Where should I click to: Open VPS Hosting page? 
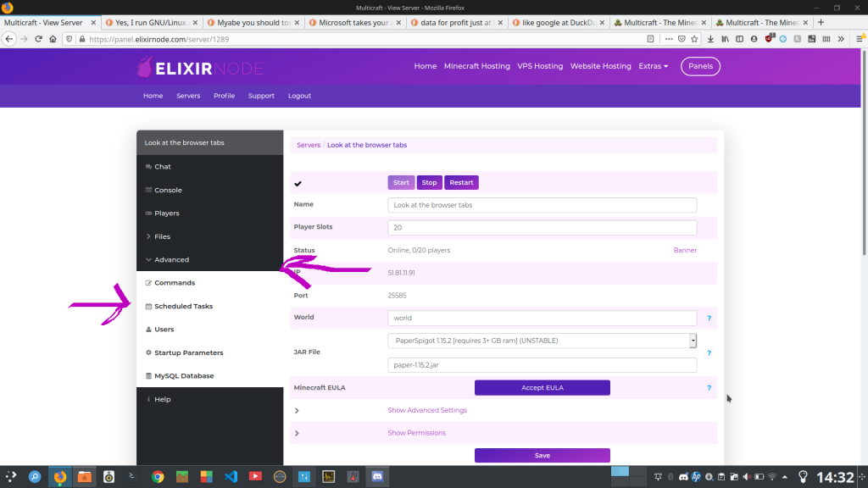[540, 66]
